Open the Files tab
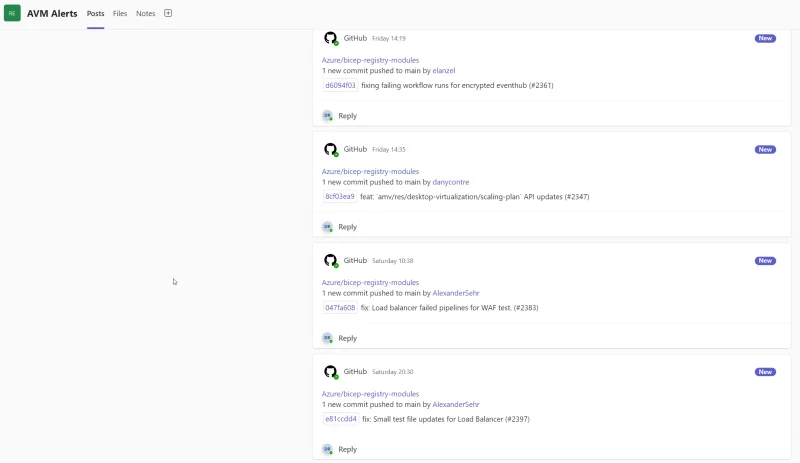 [120, 14]
